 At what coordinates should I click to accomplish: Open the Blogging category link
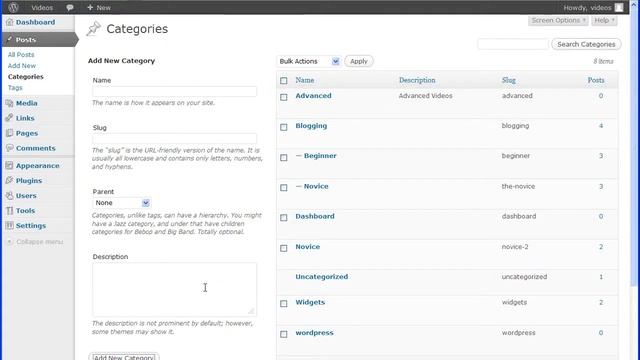pos(311,126)
